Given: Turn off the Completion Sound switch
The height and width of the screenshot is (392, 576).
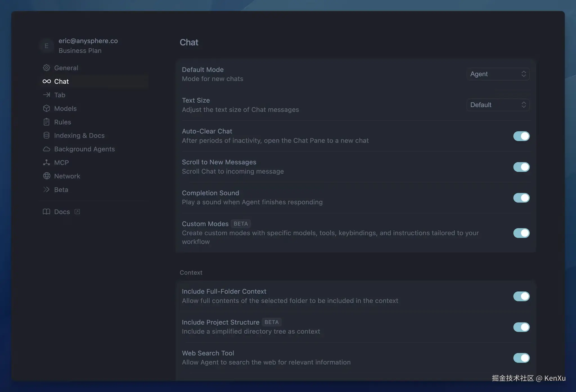Looking at the screenshot, I should click(521, 198).
